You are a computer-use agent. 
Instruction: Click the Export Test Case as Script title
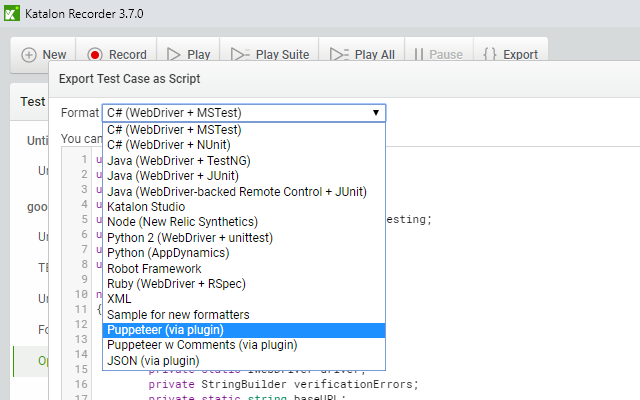pyautogui.click(x=129, y=79)
